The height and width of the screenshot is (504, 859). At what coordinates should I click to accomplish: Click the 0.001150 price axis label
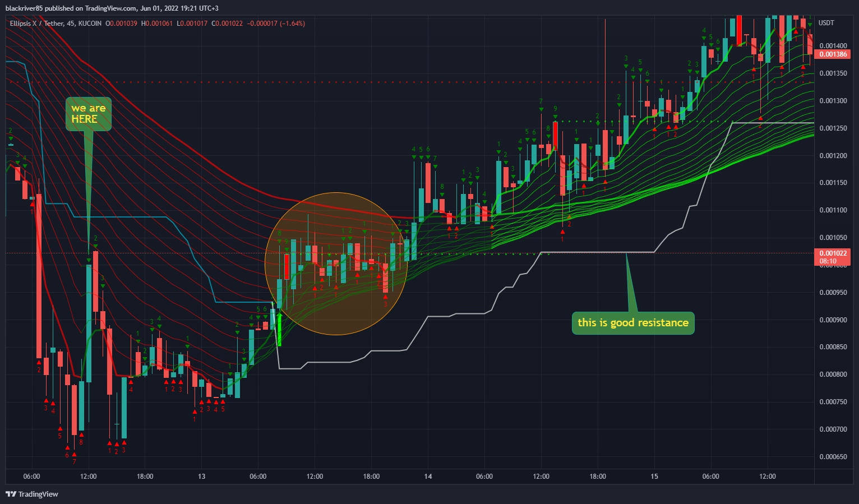pos(833,183)
